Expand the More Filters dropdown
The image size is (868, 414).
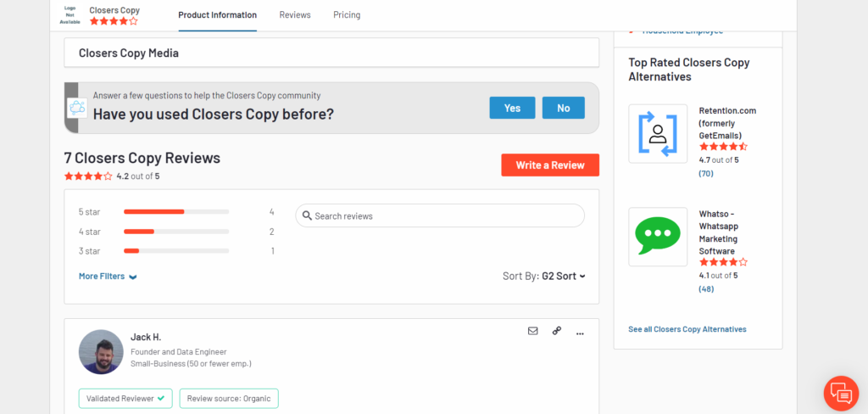[108, 276]
